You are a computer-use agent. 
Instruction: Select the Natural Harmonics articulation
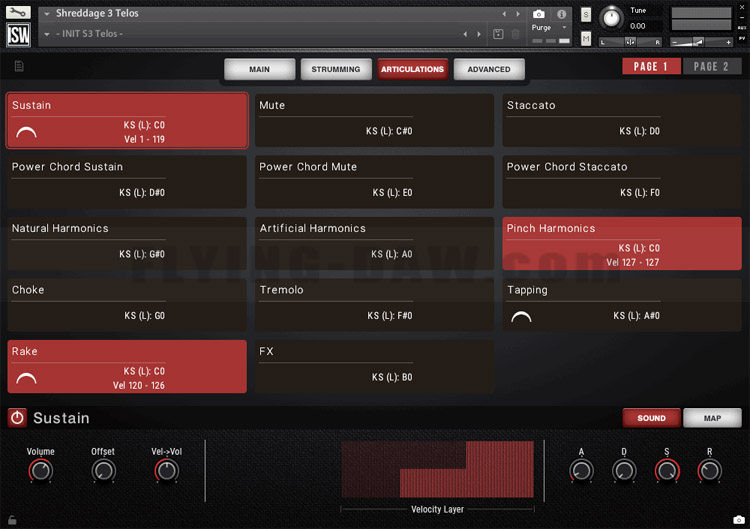click(127, 243)
